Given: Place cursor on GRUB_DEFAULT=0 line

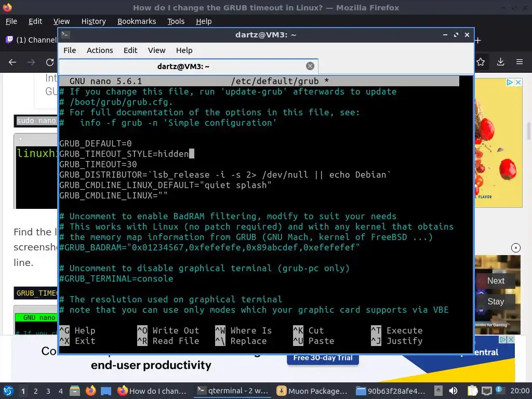Looking at the screenshot, I should pyautogui.click(x=96, y=143).
